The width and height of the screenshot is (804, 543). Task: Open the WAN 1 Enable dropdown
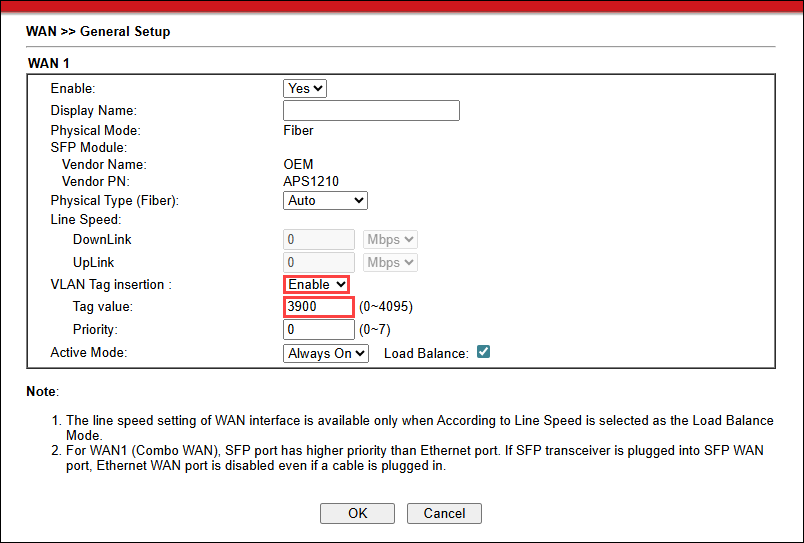pos(305,89)
